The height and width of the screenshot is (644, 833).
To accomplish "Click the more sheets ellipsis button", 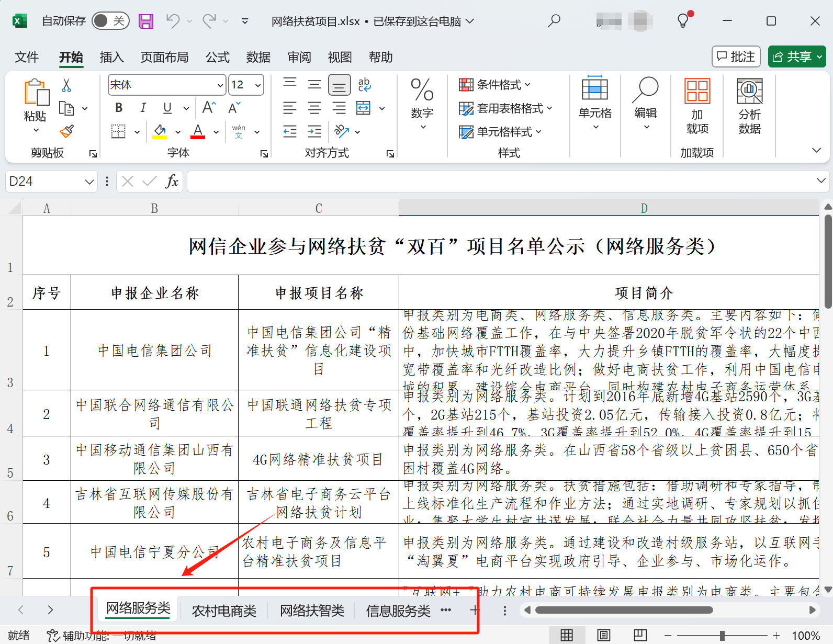I will [446, 610].
